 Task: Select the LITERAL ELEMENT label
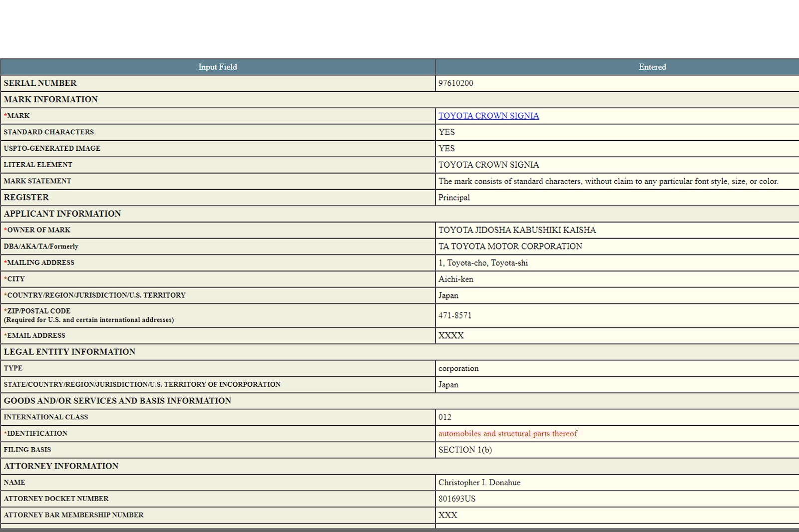38,165
